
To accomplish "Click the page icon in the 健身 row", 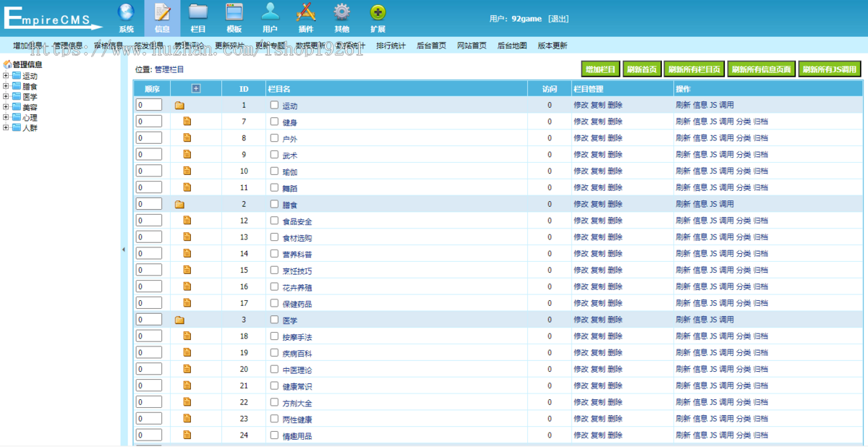I will 187,122.
